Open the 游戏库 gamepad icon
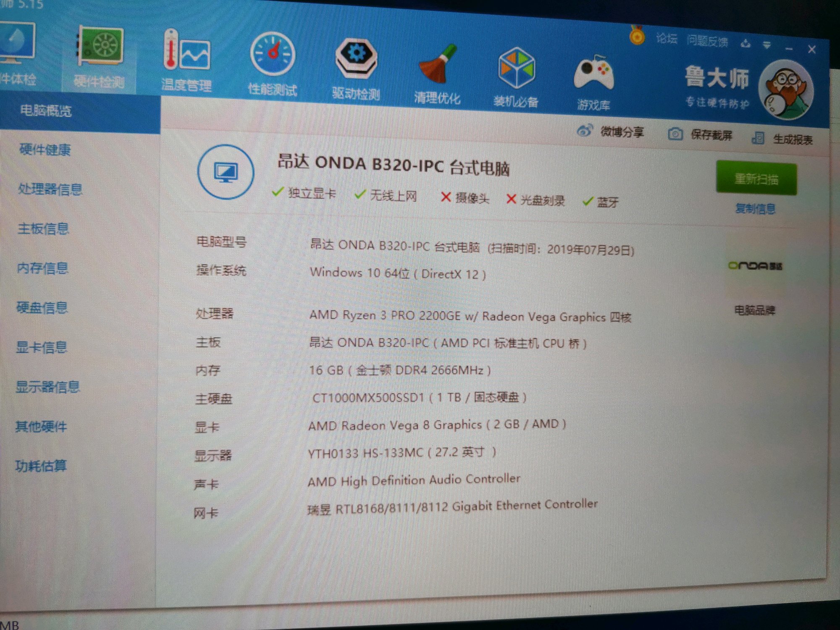The height and width of the screenshot is (630, 840). 593,72
